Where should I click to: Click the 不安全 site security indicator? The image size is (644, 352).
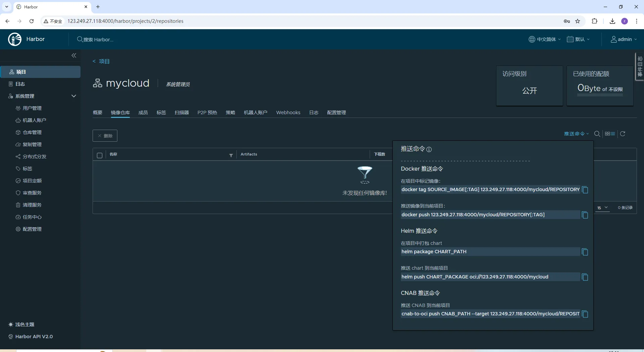point(53,21)
